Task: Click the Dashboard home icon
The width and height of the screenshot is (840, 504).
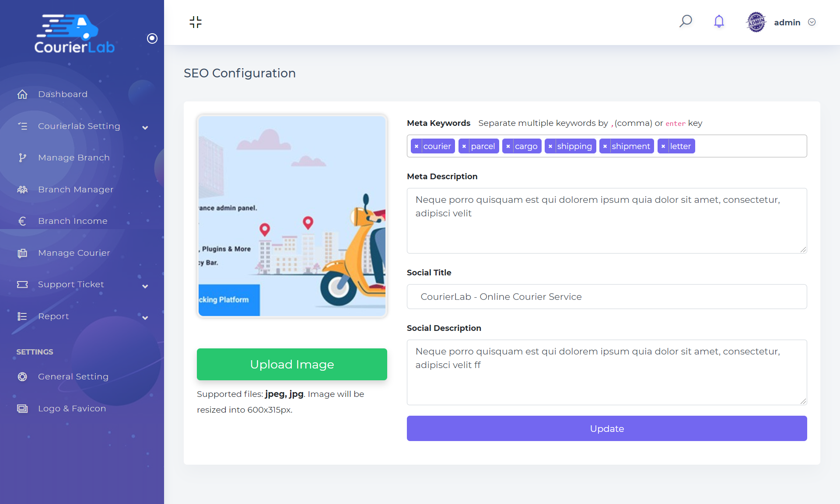Action: 22,94
